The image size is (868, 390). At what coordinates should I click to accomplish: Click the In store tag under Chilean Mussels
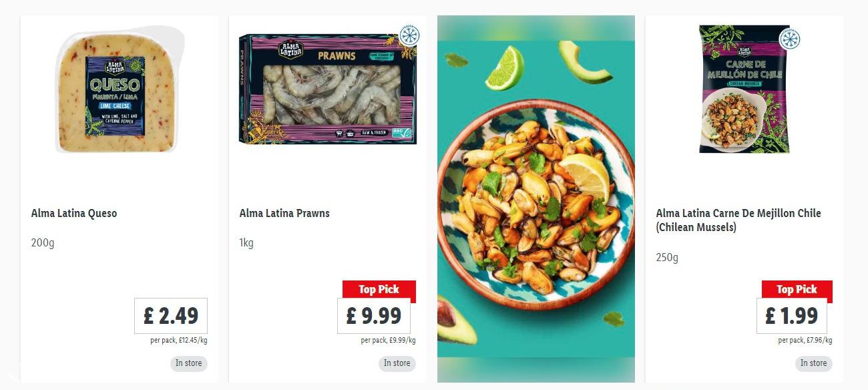[x=813, y=363]
